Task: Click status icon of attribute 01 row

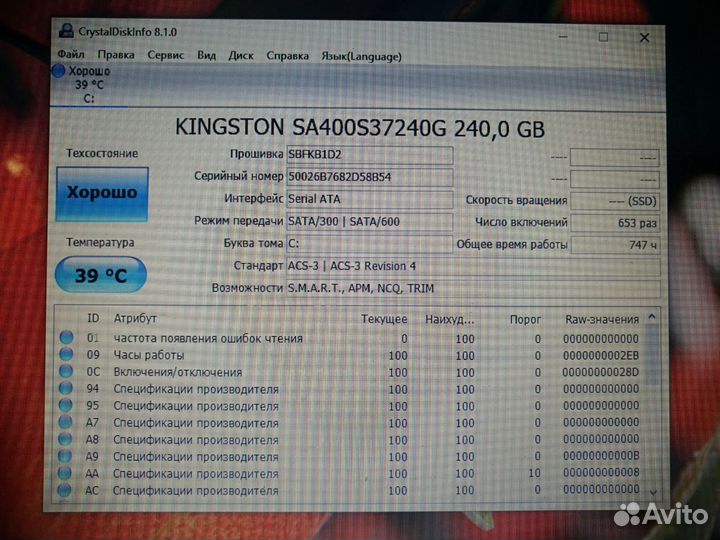Action: pos(66,338)
